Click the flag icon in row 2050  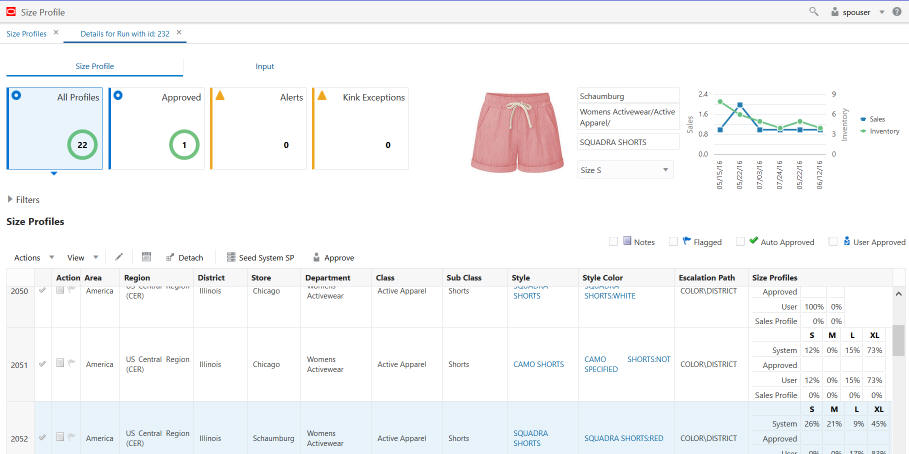click(x=72, y=290)
